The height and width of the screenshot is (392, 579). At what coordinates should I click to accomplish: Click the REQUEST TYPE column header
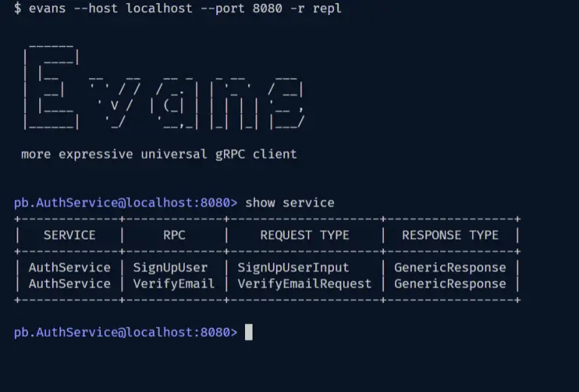pyautogui.click(x=305, y=235)
